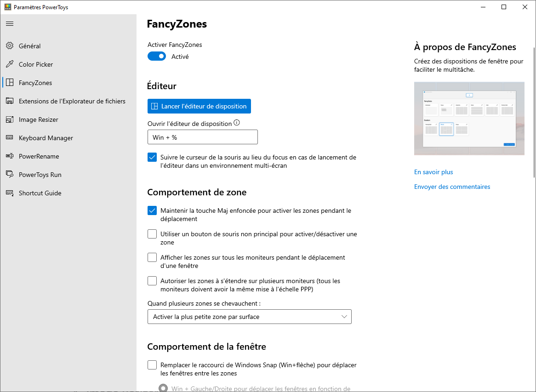This screenshot has width=536, height=392.
Task: Click the Keyboard Manager keyboard icon
Action: click(10, 138)
